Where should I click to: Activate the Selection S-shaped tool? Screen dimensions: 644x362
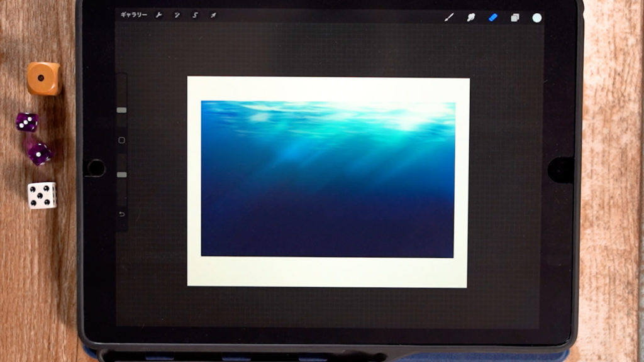click(x=195, y=15)
